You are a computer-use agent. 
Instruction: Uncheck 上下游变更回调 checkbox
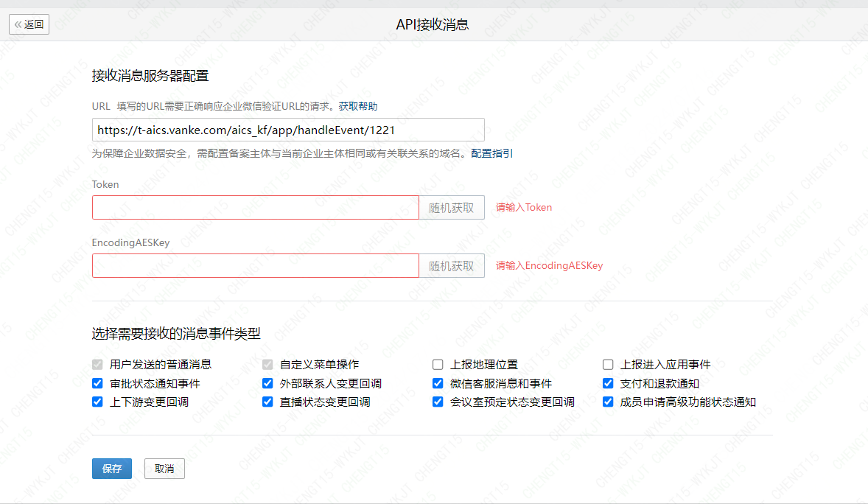click(97, 402)
